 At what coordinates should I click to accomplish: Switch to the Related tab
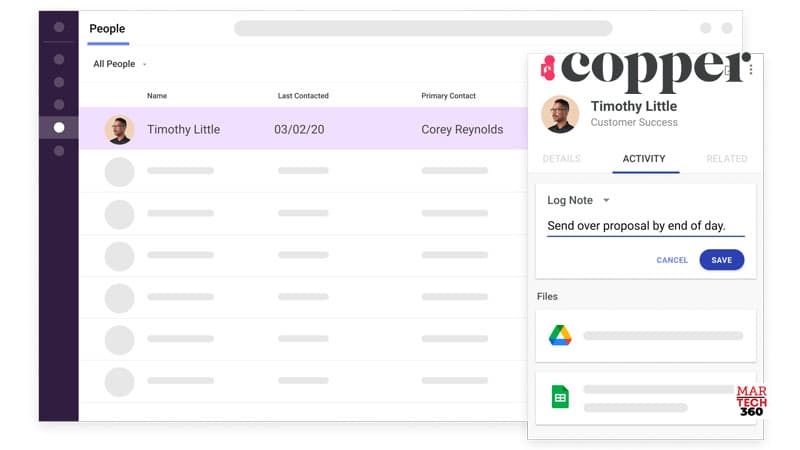pos(727,159)
